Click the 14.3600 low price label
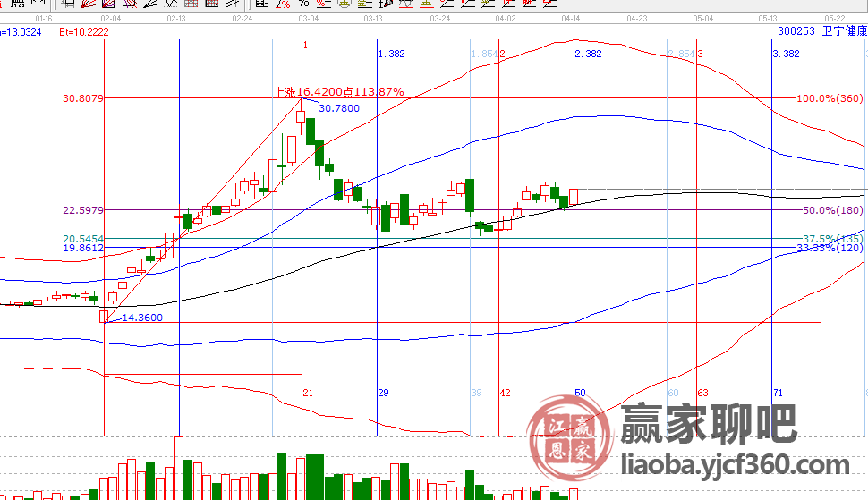 coord(142,318)
